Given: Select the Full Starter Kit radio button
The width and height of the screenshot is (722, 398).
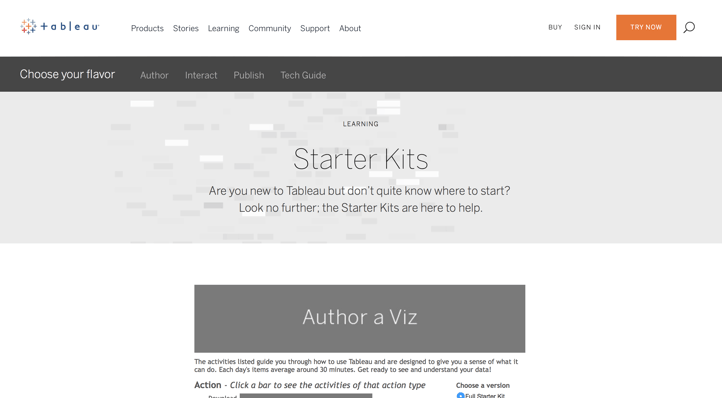Looking at the screenshot, I should click(460, 396).
